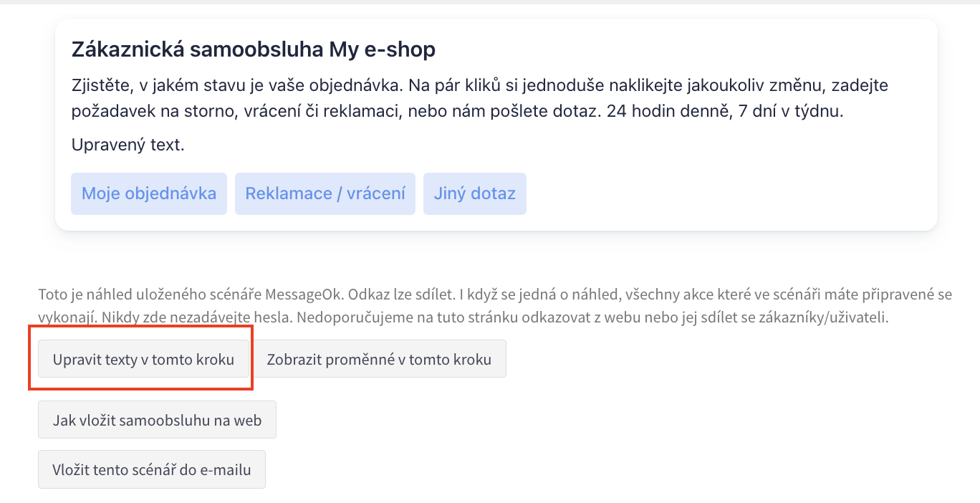980x503 pixels.
Task: Click Upravit texty v tomto kroku
Action: click(143, 359)
